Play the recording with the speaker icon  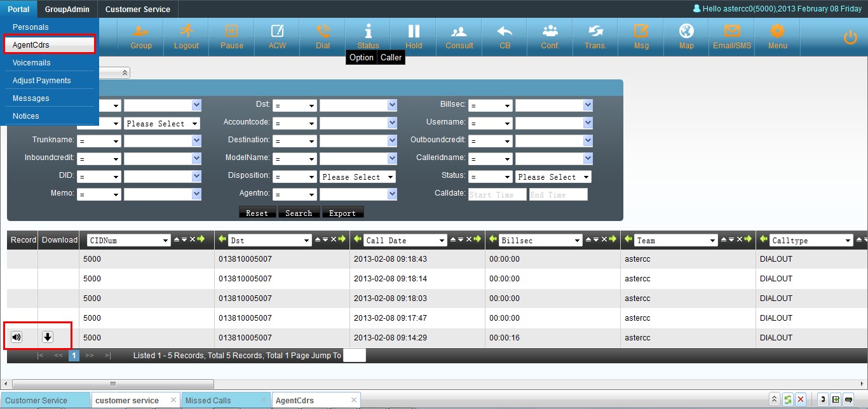coord(17,337)
